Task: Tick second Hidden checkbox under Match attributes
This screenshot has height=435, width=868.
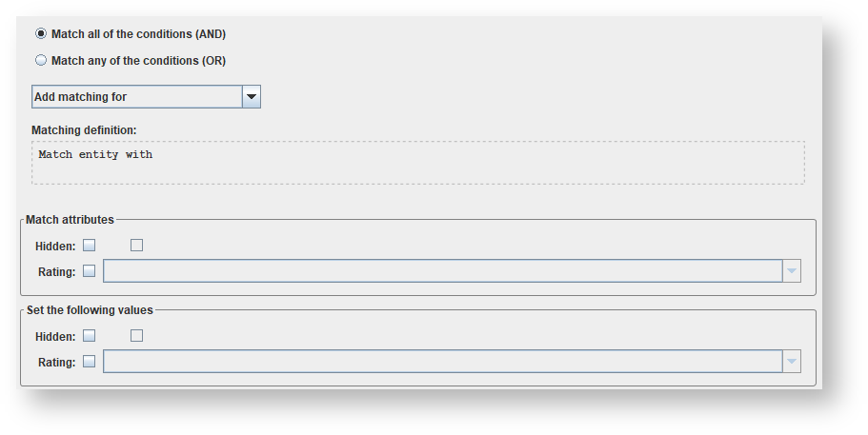Action: (x=137, y=246)
